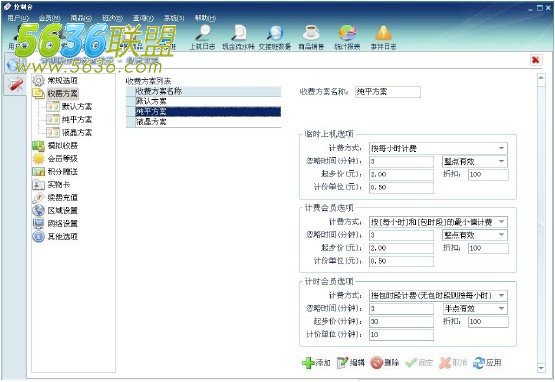
Task: Click the 添加 button with green plus
Action: 316,363
